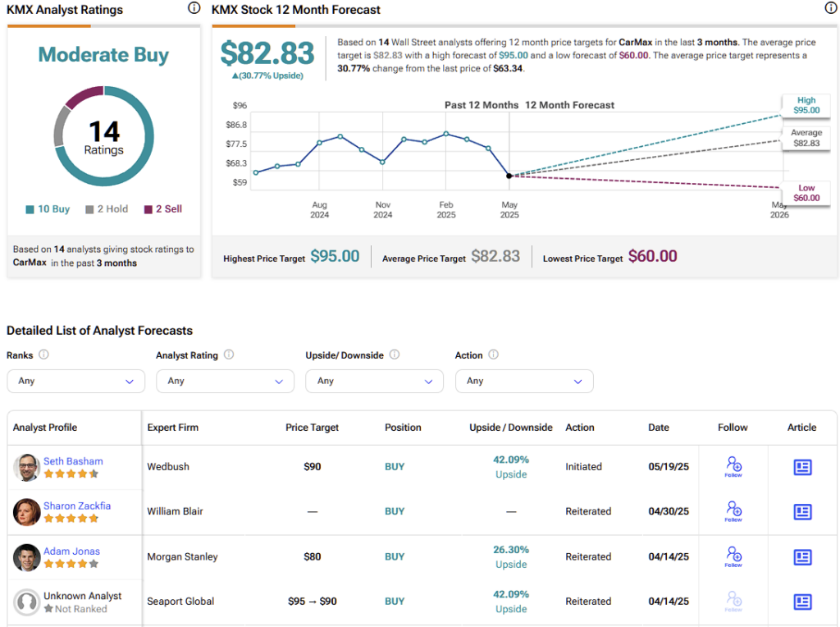Open Upside/ Downside filter dropdown
The width and height of the screenshot is (840, 627).
pyautogui.click(x=374, y=381)
